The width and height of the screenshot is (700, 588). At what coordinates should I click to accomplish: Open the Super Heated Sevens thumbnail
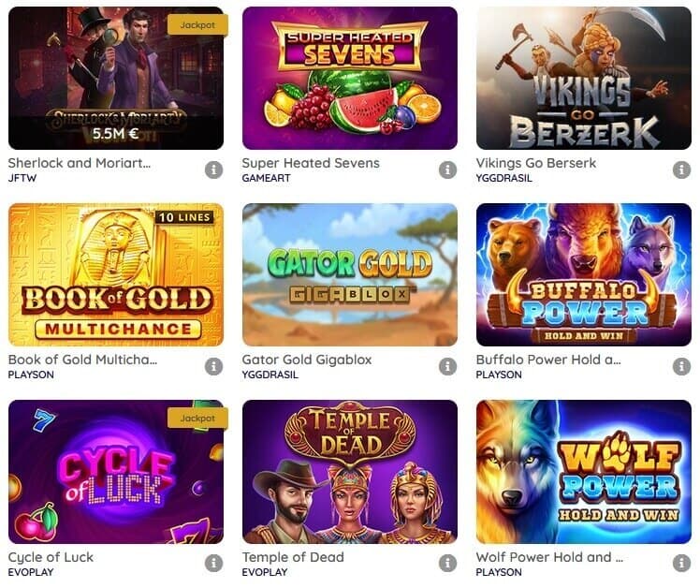350,79
